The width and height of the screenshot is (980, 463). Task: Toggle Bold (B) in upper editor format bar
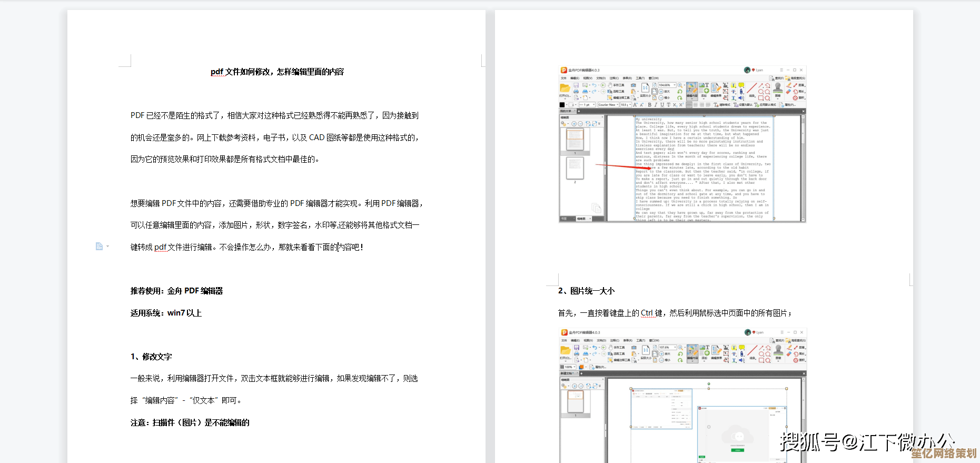649,105
